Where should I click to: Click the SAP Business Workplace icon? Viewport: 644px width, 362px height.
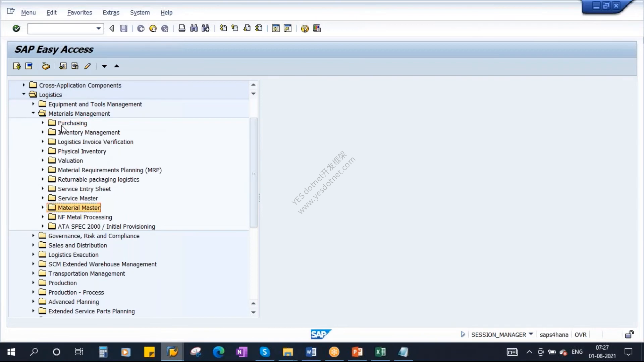pyautogui.click(x=46, y=66)
